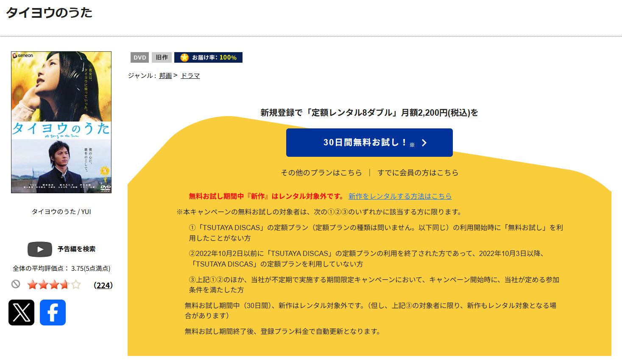
Task: Rate with the first red star
Action: 32,285
